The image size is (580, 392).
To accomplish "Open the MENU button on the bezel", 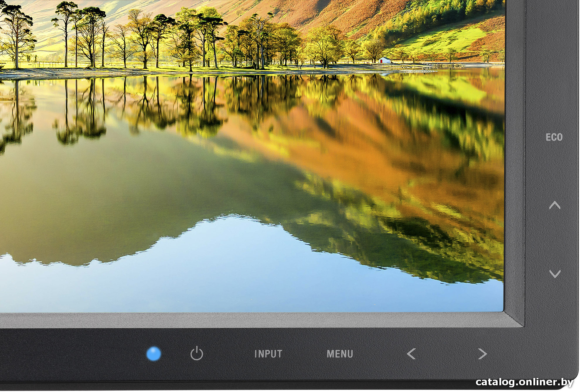I will pos(340,354).
